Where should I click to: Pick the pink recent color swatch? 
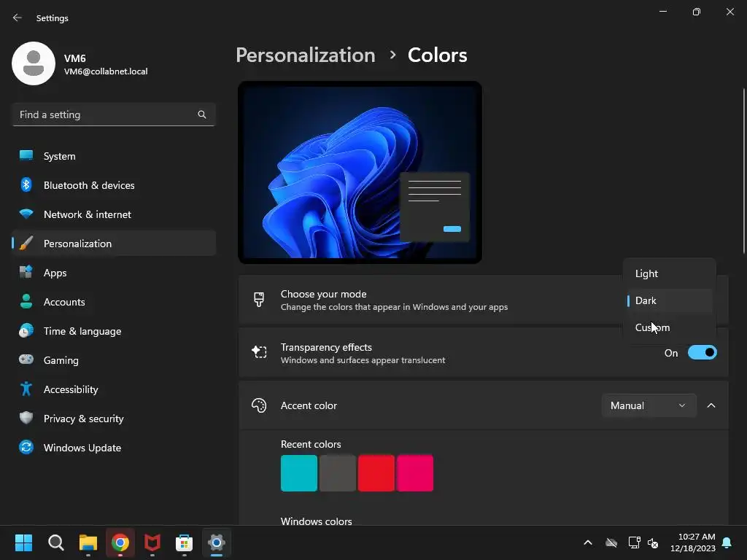pos(415,472)
